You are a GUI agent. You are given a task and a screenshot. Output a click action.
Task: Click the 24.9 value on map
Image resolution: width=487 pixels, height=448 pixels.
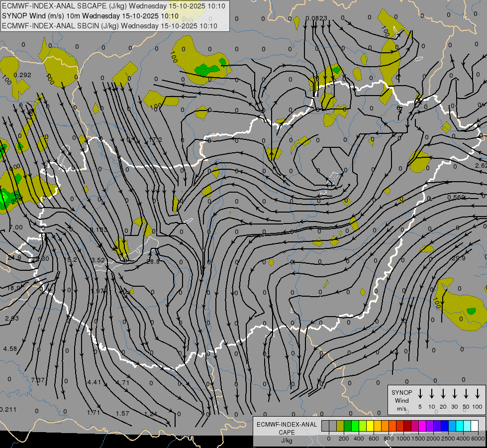point(14,258)
